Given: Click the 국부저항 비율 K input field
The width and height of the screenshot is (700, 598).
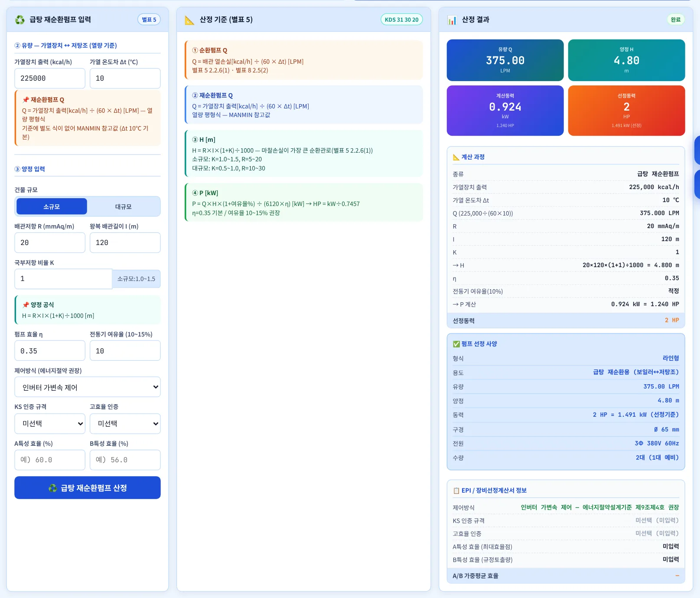Looking at the screenshot, I should [64, 279].
